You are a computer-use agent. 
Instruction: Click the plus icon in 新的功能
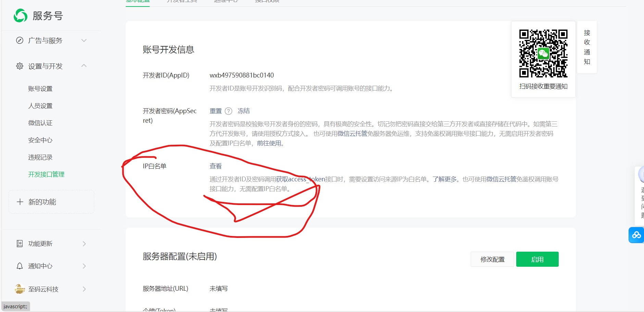coord(20,202)
